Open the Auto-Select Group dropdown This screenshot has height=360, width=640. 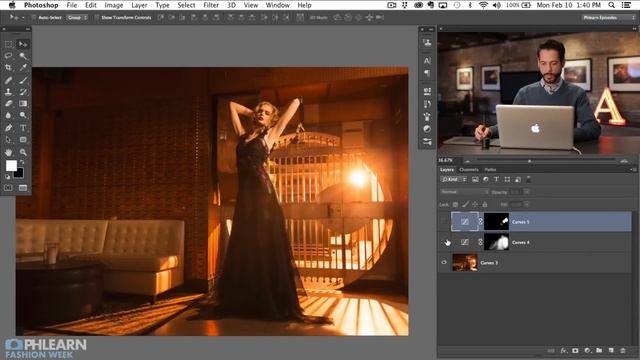click(x=77, y=18)
